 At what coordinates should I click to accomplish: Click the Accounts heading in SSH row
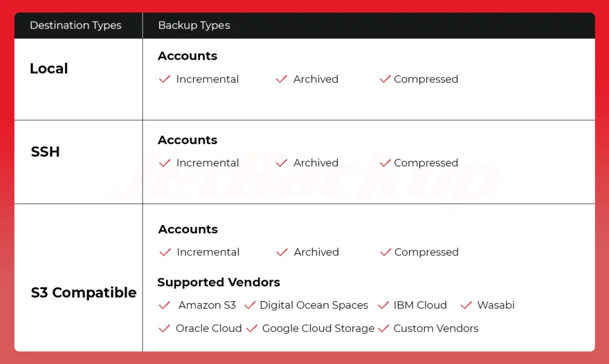187,140
